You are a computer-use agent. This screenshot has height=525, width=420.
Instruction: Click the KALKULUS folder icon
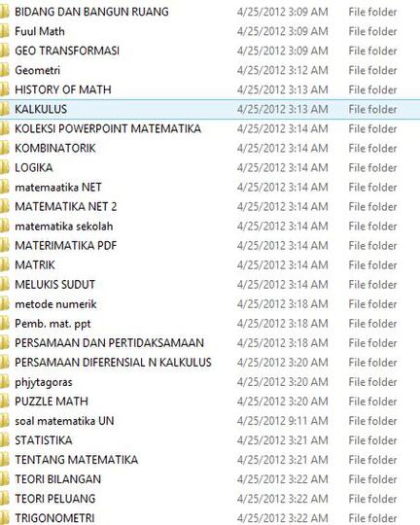click(x=4, y=109)
